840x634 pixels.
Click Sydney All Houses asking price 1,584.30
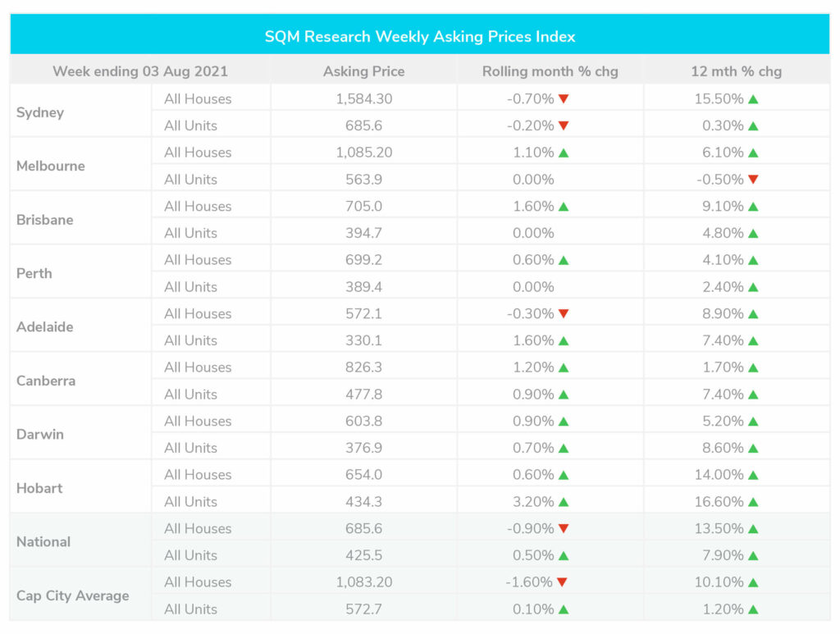tap(363, 99)
